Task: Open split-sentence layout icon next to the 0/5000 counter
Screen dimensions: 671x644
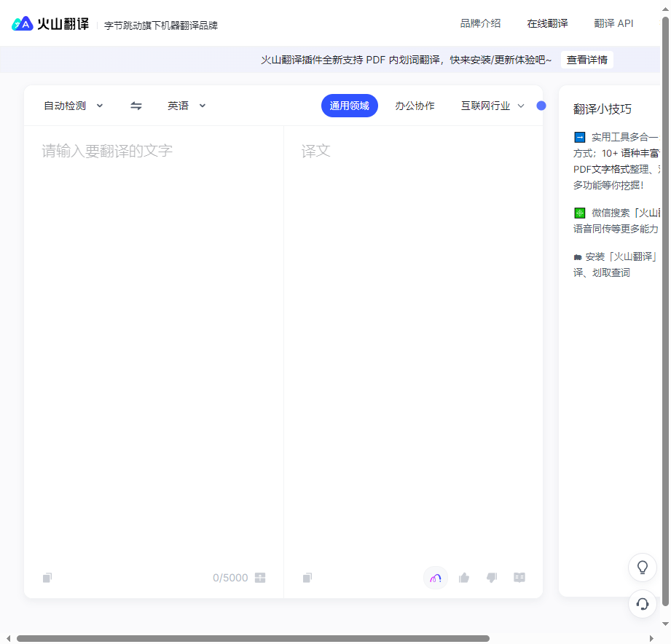Action: coord(260,578)
